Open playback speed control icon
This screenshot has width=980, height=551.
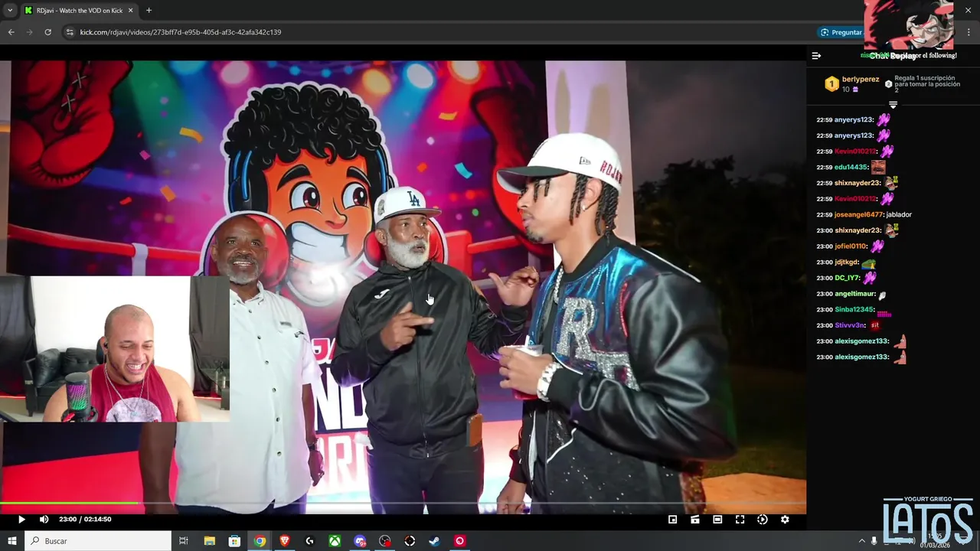[762, 520]
